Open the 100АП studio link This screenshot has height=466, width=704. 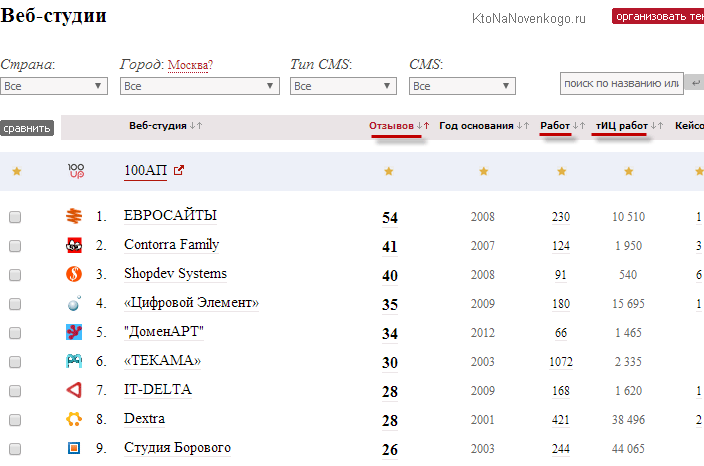coord(145,171)
